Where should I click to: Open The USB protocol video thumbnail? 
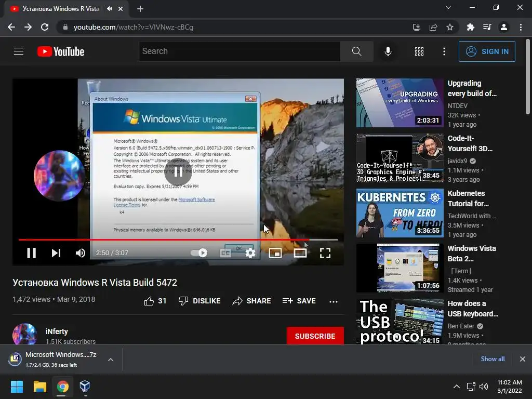coord(400,322)
